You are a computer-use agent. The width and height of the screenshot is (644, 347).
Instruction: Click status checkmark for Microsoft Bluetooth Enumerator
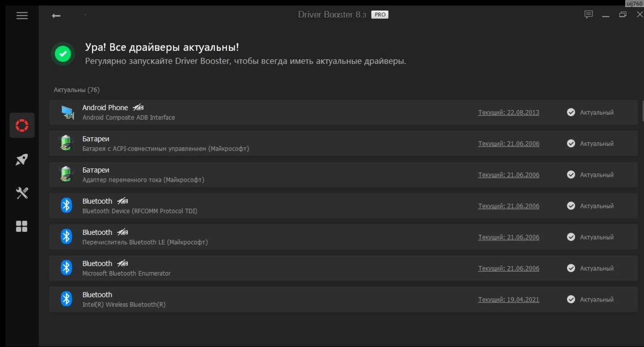point(571,268)
